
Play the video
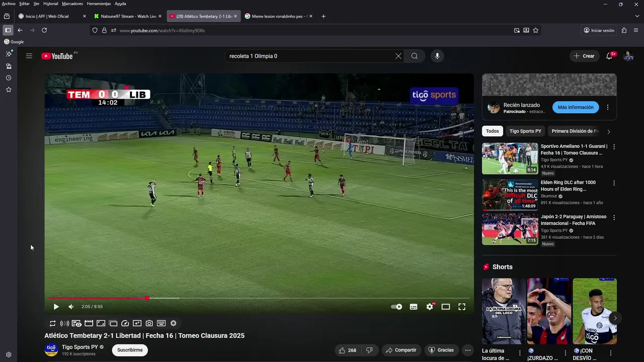tap(56, 307)
